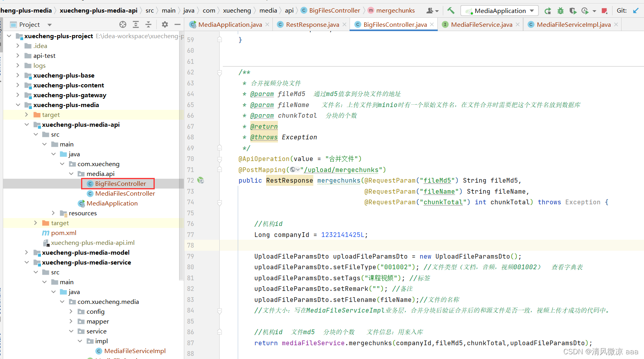Collapse all in Project panel
644x359 pixels.
pyautogui.click(x=148, y=24)
